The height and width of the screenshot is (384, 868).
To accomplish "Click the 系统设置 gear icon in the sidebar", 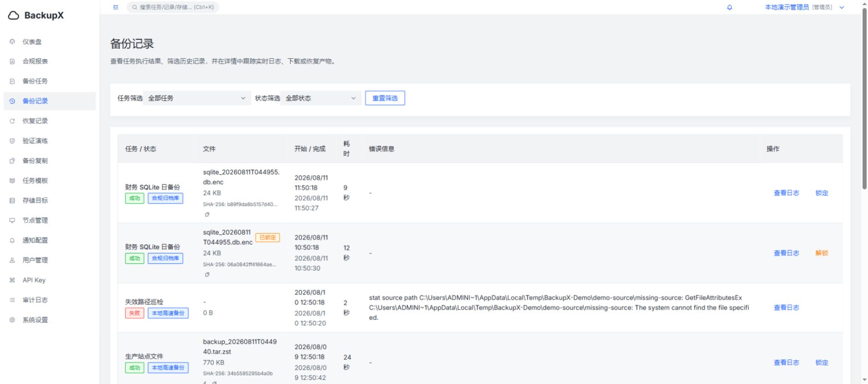I will tap(12, 320).
